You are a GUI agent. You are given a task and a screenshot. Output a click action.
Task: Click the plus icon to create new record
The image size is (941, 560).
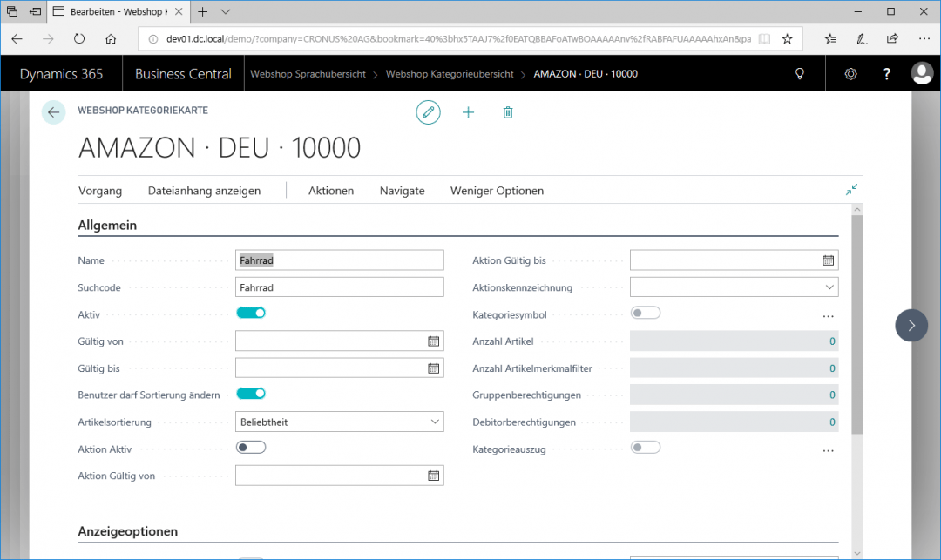point(468,112)
